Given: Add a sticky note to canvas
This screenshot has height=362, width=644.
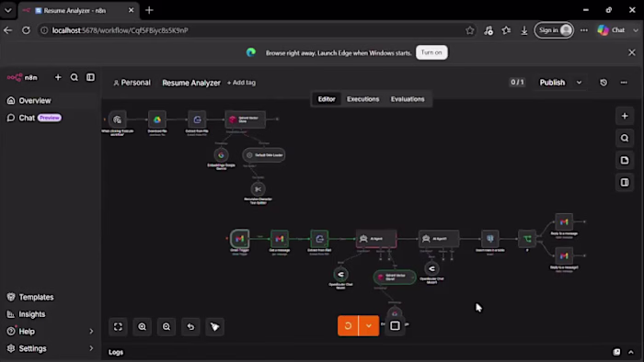Looking at the screenshot, I should coord(625,160).
